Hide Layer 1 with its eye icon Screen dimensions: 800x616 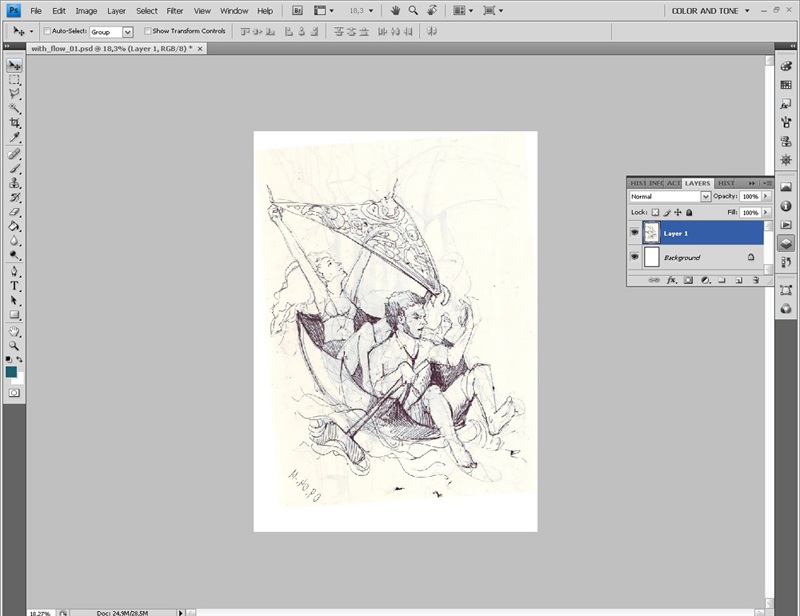tap(635, 233)
